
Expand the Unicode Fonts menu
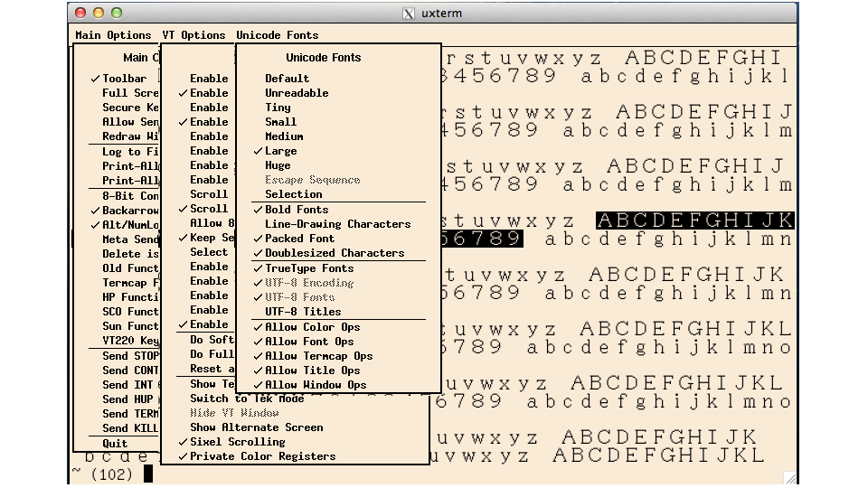point(277,35)
